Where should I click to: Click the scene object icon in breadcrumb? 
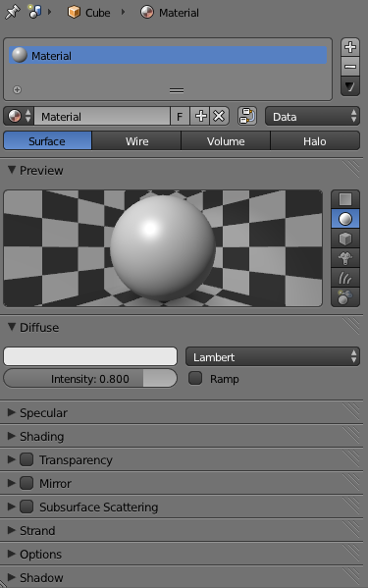click(x=35, y=12)
